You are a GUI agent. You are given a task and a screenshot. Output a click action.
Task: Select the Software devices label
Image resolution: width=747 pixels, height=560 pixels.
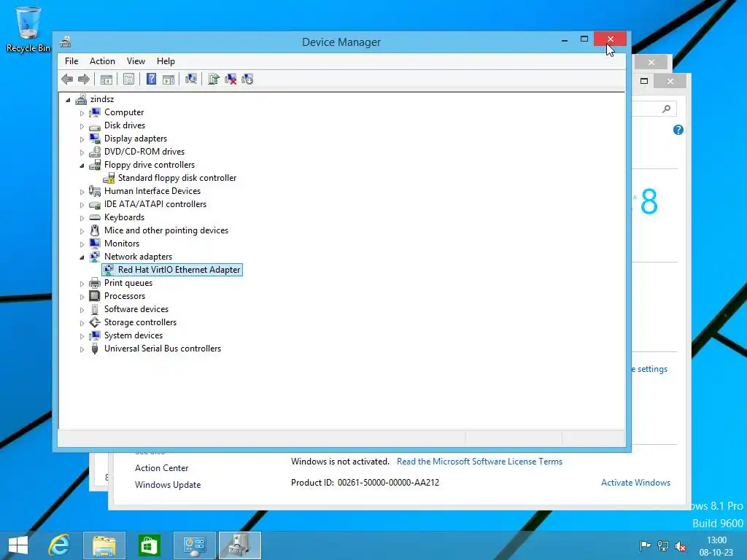pos(136,309)
